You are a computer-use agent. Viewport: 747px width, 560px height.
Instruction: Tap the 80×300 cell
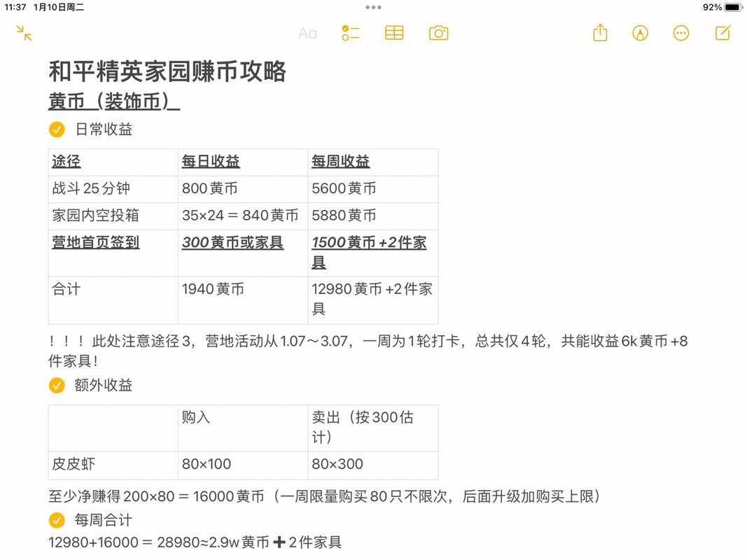(x=373, y=465)
